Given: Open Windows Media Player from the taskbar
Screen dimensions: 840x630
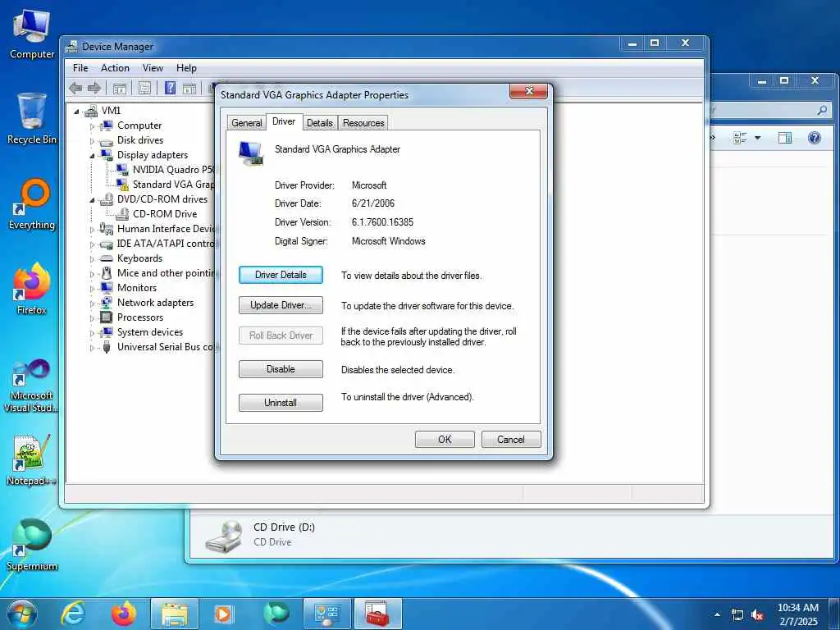Looking at the screenshot, I should (223, 614).
